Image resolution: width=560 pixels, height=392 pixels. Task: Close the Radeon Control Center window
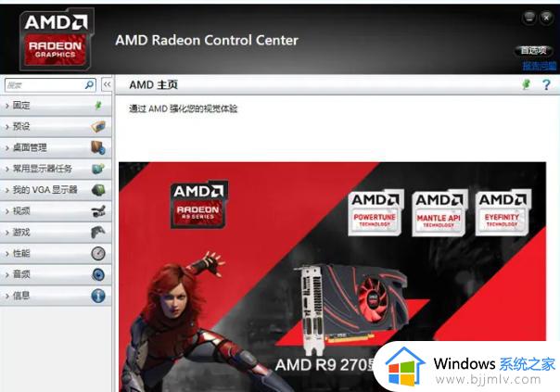tap(546, 17)
